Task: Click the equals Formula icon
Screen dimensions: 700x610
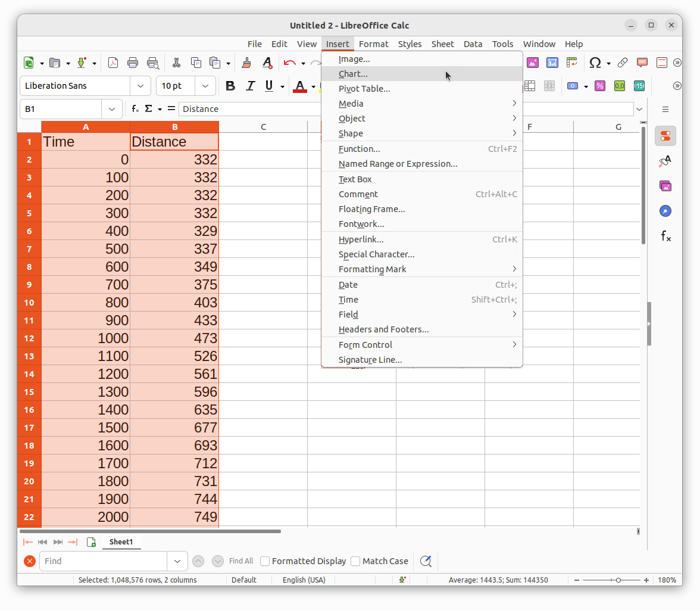Action: tap(171, 108)
